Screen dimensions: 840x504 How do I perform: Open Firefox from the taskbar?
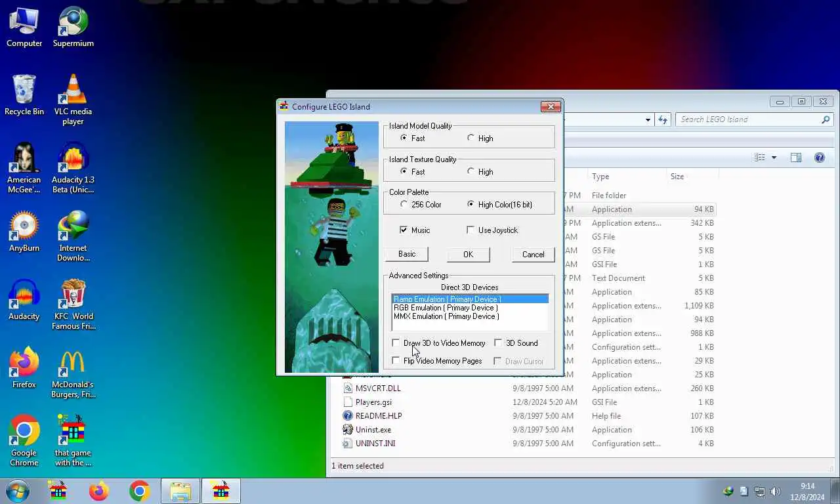click(x=99, y=491)
